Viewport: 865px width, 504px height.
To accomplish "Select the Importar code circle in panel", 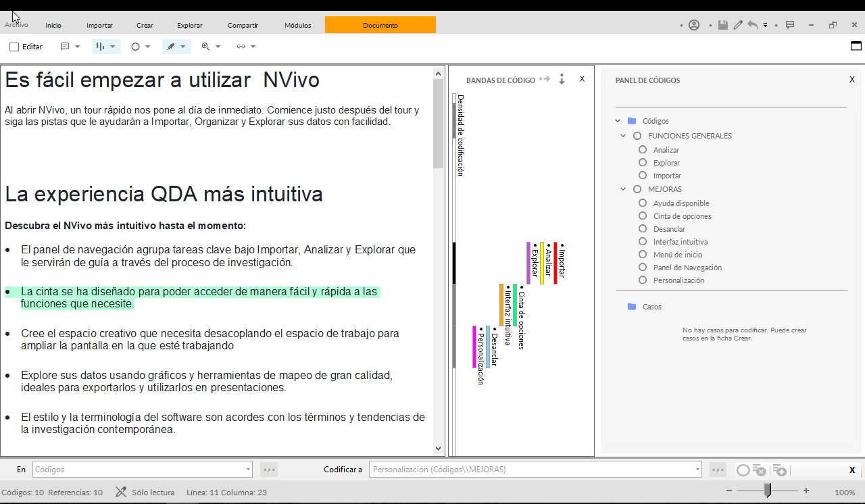I will point(643,176).
